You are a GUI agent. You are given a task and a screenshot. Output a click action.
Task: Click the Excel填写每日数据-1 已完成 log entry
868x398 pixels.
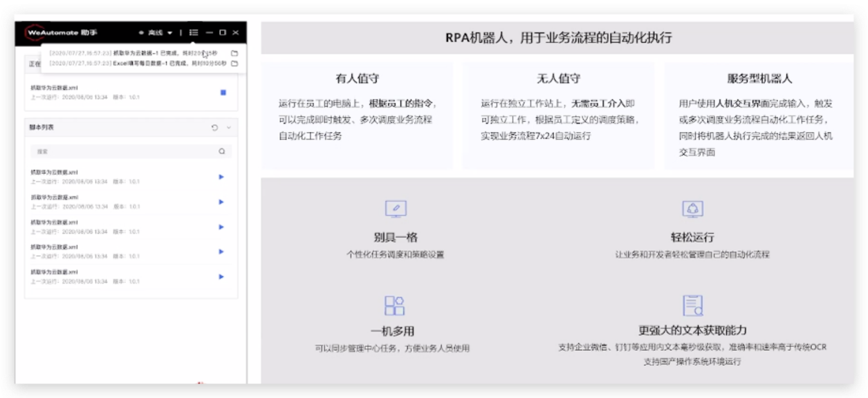click(x=138, y=63)
